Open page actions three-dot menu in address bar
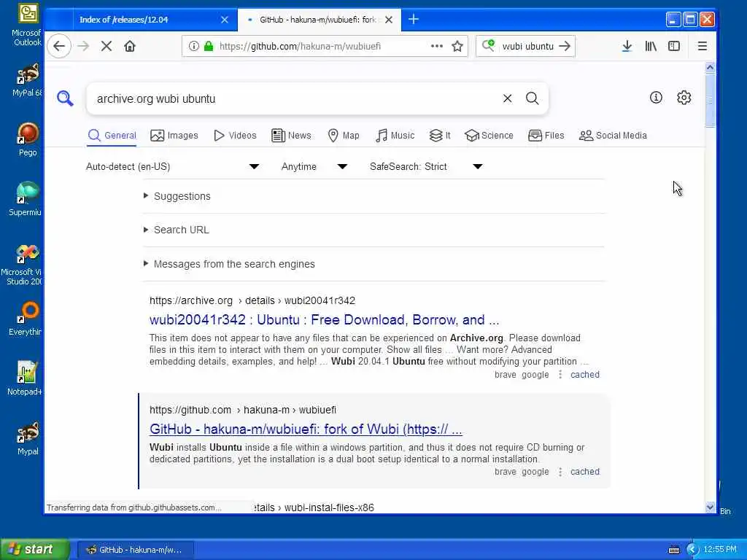 (436, 46)
